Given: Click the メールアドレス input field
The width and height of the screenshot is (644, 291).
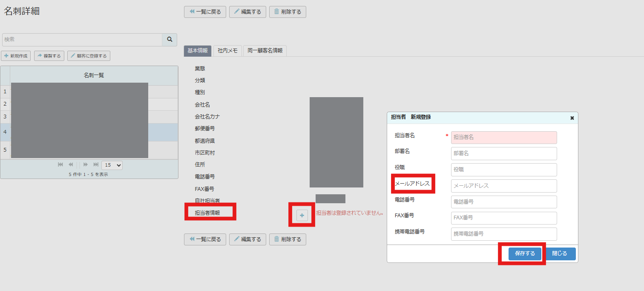Looking at the screenshot, I should tap(504, 186).
